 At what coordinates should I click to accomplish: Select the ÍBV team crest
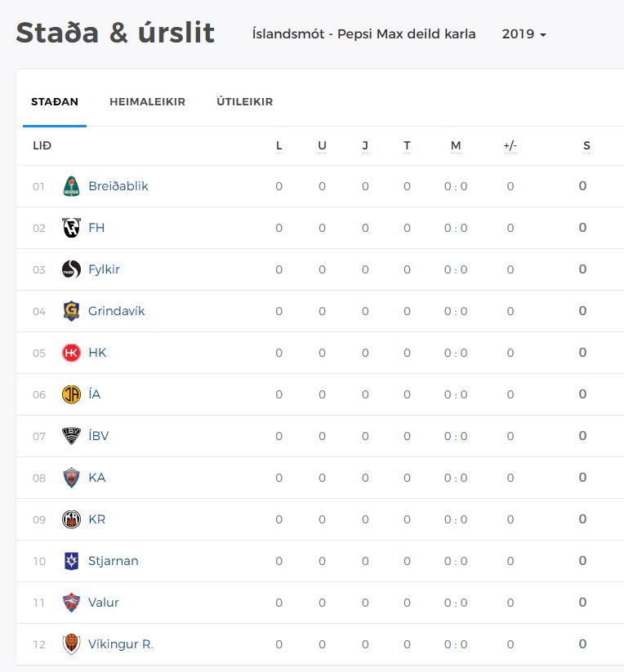(71, 436)
